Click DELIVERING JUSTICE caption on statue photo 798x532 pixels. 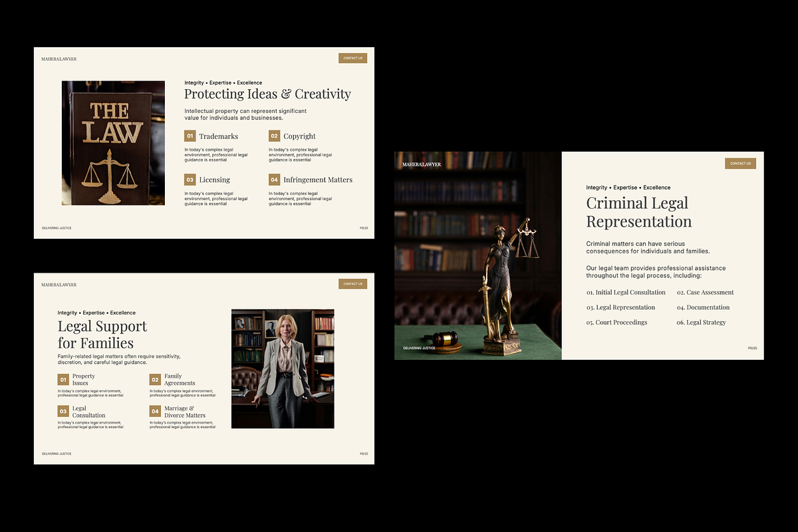(419, 348)
